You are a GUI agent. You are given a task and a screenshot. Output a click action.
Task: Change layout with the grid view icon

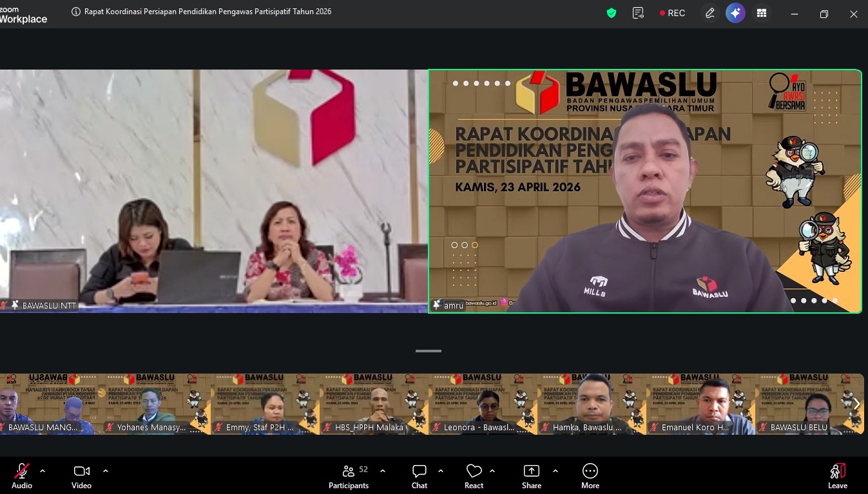coord(762,13)
